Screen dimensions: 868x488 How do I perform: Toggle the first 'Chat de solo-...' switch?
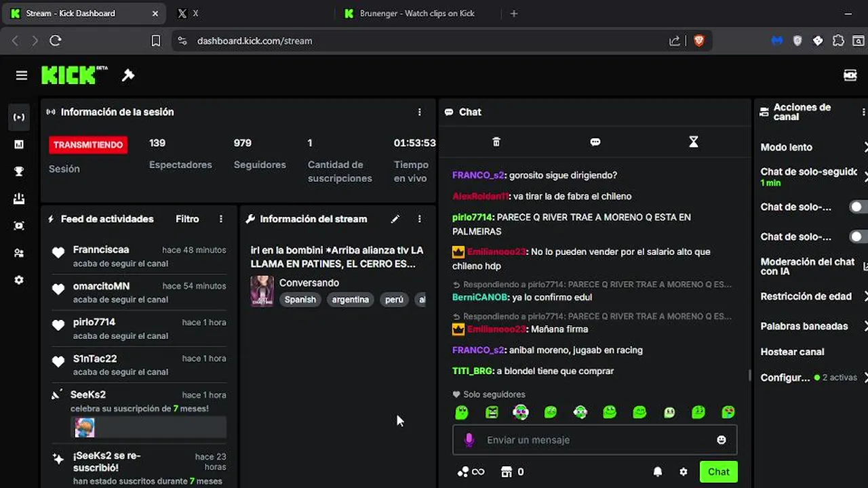click(x=859, y=207)
